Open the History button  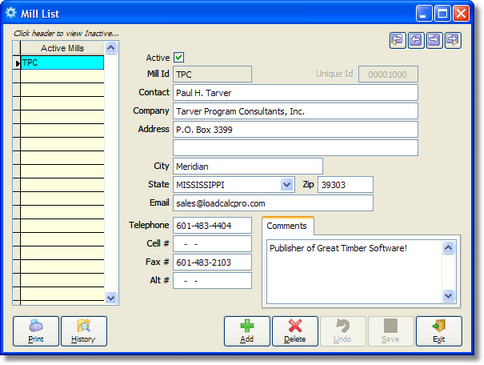click(x=84, y=331)
